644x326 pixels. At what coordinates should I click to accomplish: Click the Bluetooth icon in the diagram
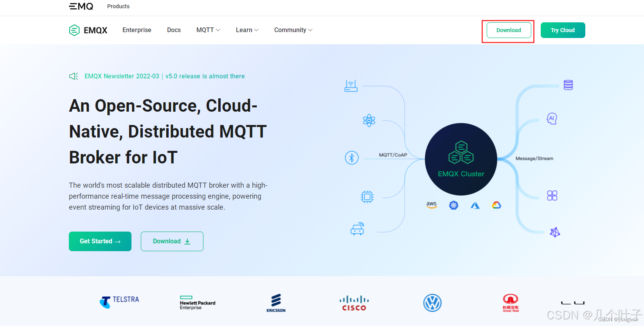pyautogui.click(x=352, y=158)
